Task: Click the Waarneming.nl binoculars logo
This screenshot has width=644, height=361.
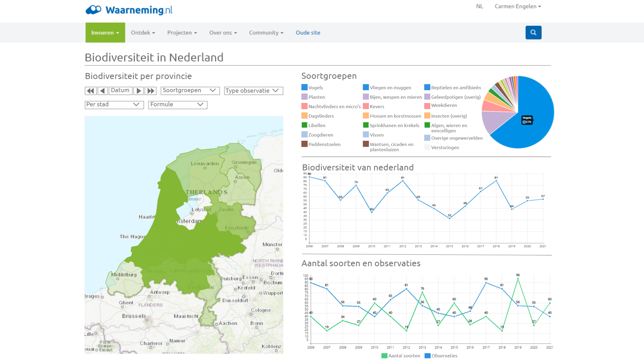Action: click(x=94, y=10)
